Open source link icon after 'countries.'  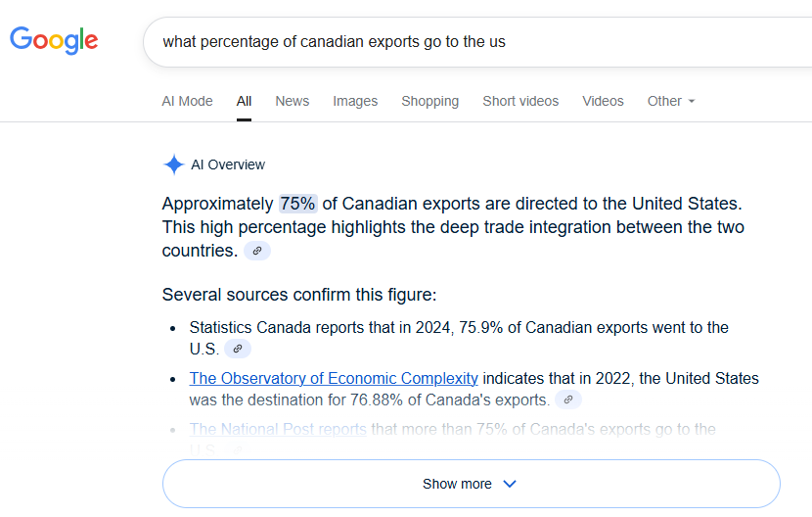pyautogui.click(x=257, y=251)
